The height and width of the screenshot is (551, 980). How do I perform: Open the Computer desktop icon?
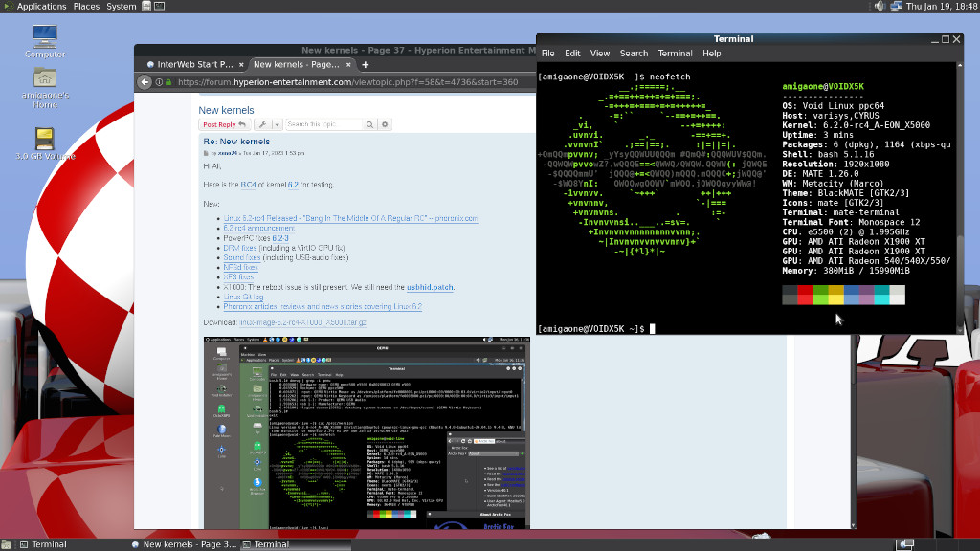click(44, 36)
